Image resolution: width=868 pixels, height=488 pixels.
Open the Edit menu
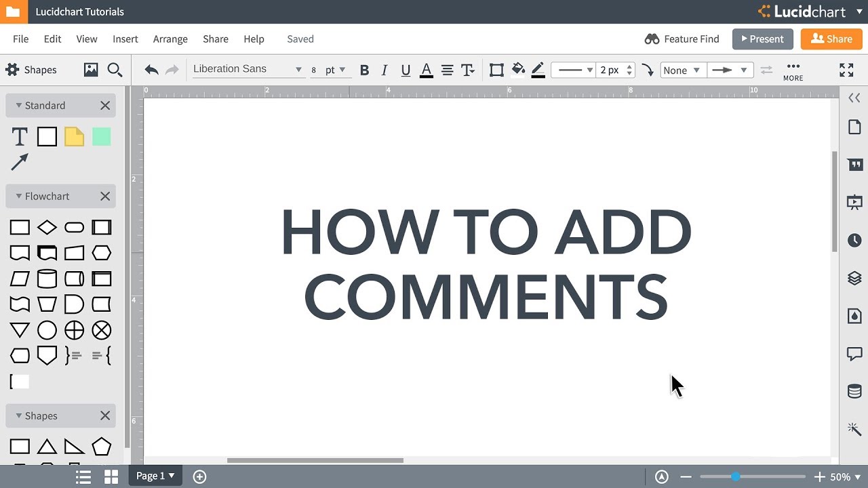click(x=52, y=39)
